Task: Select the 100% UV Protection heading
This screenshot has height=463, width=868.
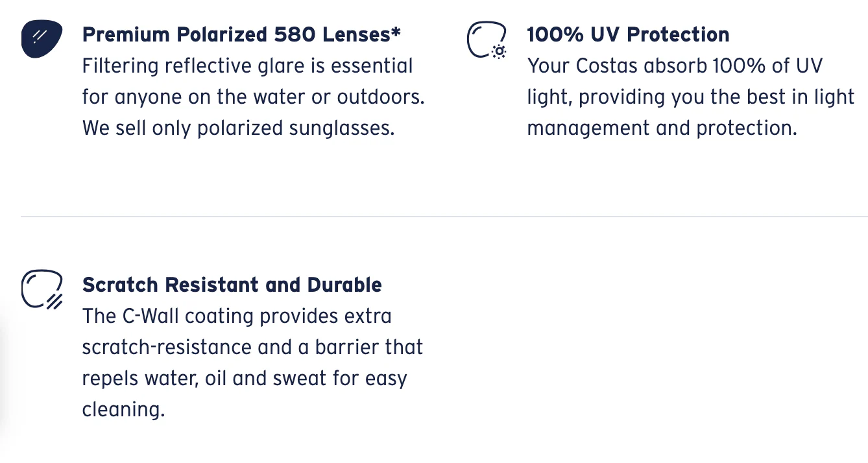Action: pyautogui.click(x=628, y=34)
